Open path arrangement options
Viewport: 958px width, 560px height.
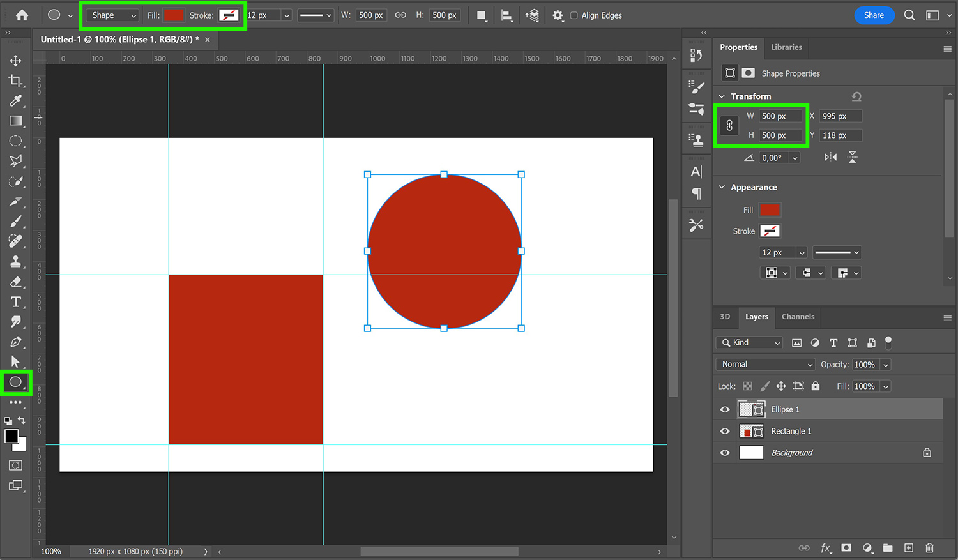pos(532,15)
